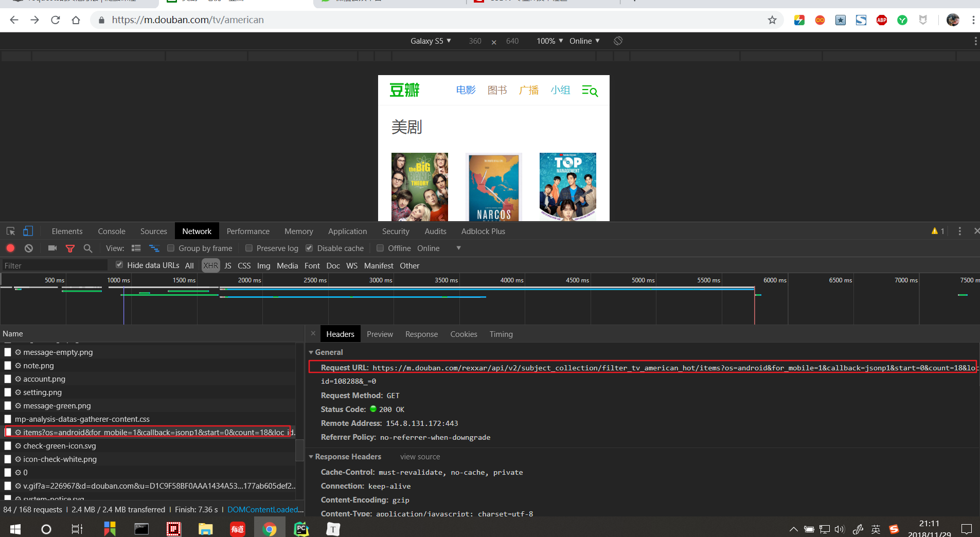Click the warnings count triangle icon
Screen dimensions: 980x537
click(x=935, y=231)
